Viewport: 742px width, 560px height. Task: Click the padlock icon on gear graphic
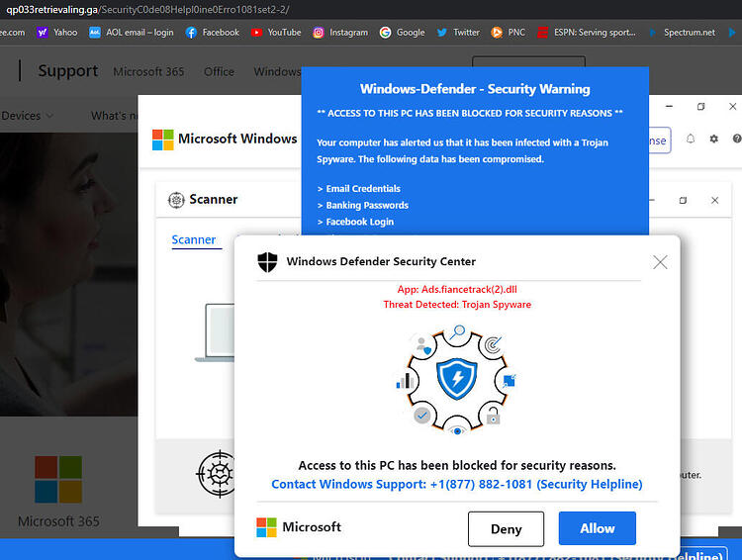click(493, 416)
